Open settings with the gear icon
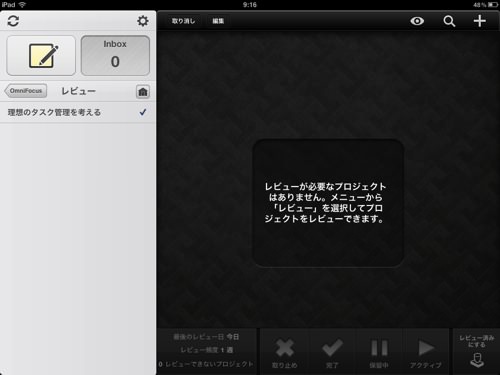 [143, 21]
